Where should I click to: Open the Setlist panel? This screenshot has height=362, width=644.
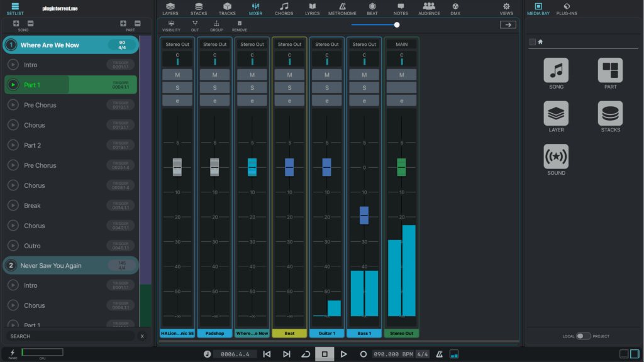(x=15, y=9)
